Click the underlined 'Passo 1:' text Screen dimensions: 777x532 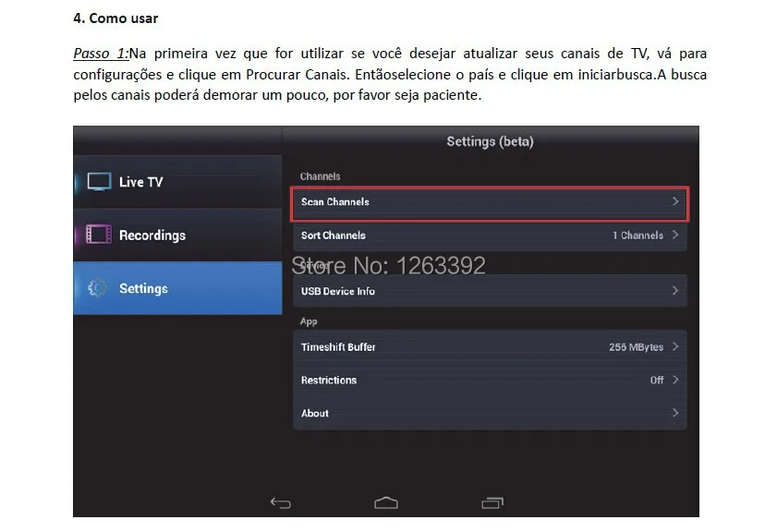click(x=101, y=53)
